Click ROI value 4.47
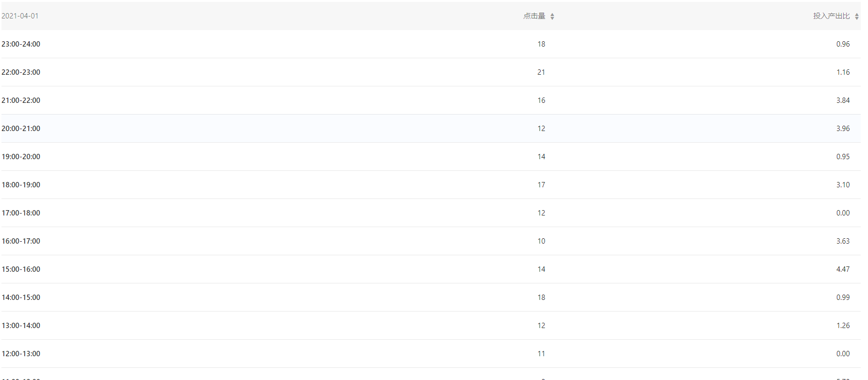868x380 pixels. tap(843, 269)
